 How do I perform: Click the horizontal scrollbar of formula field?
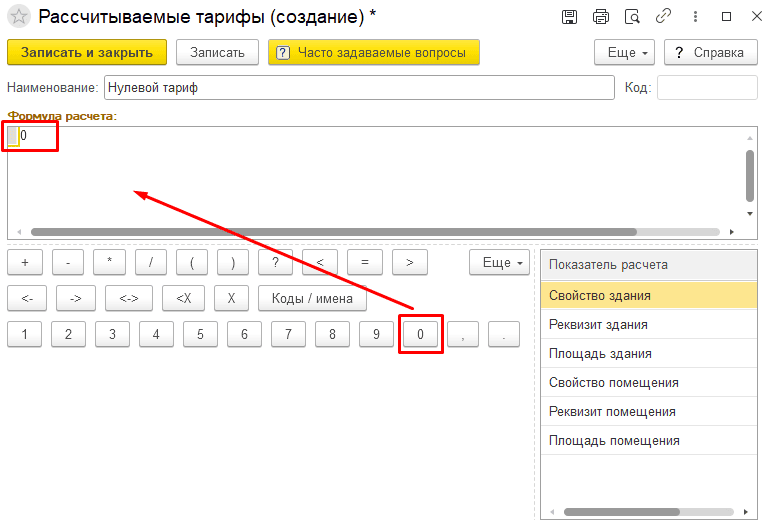334,232
